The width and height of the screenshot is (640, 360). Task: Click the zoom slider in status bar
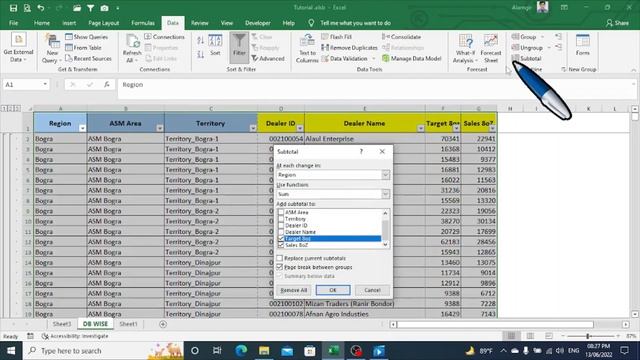[x=588, y=336]
